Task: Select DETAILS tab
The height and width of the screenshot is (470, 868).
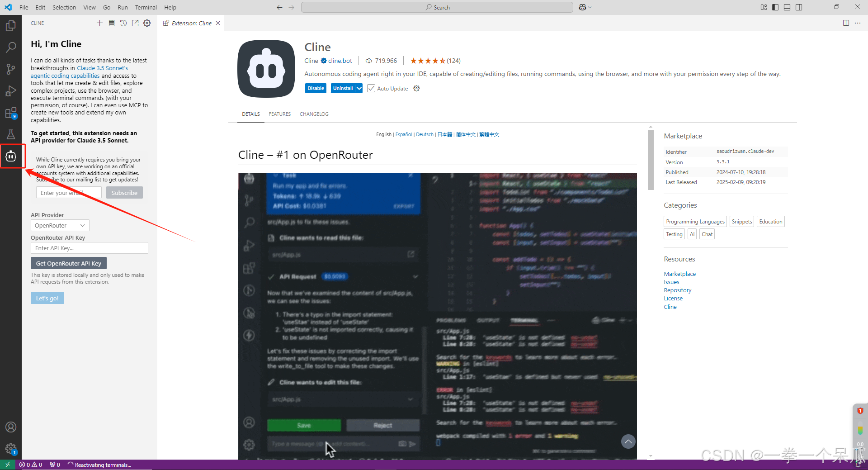Action: click(x=251, y=114)
